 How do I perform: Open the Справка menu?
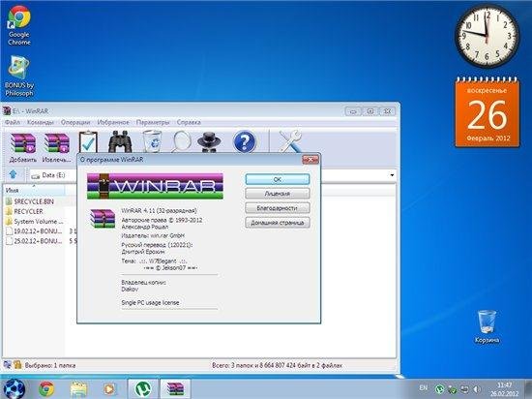click(x=189, y=122)
